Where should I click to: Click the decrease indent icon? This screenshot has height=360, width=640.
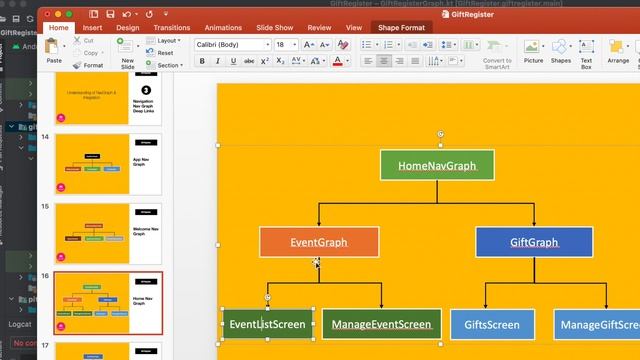click(412, 44)
